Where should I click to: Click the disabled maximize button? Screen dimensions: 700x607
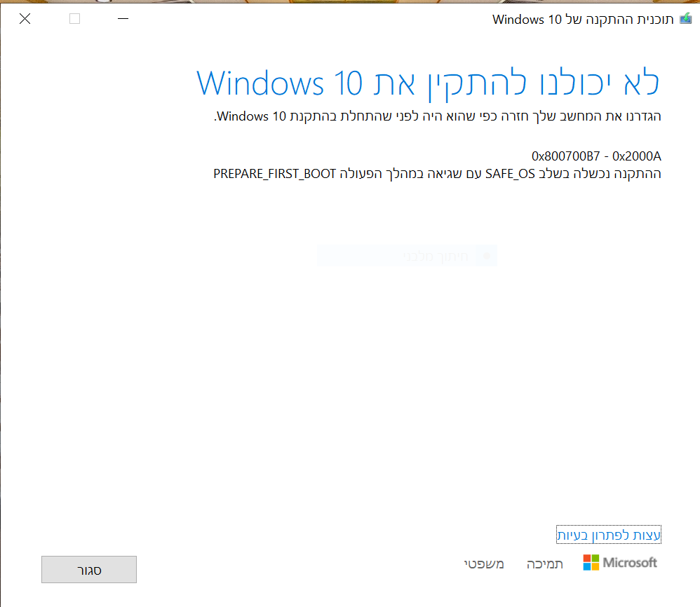74,19
